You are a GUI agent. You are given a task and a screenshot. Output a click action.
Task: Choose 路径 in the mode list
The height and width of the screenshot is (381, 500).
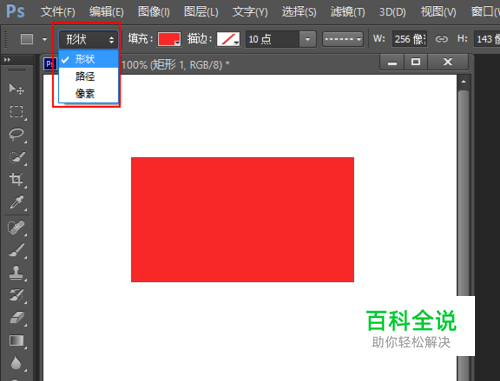click(88, 76)
